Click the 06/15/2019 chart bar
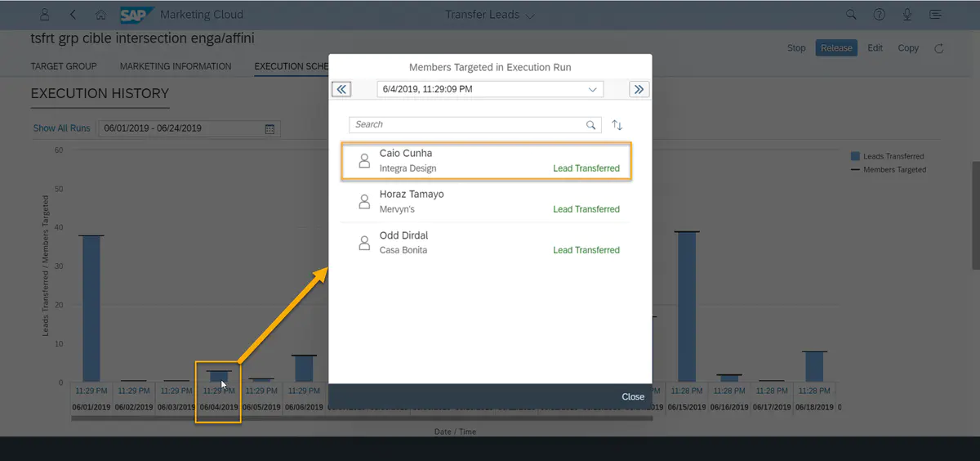 click(x=687, y=307)
